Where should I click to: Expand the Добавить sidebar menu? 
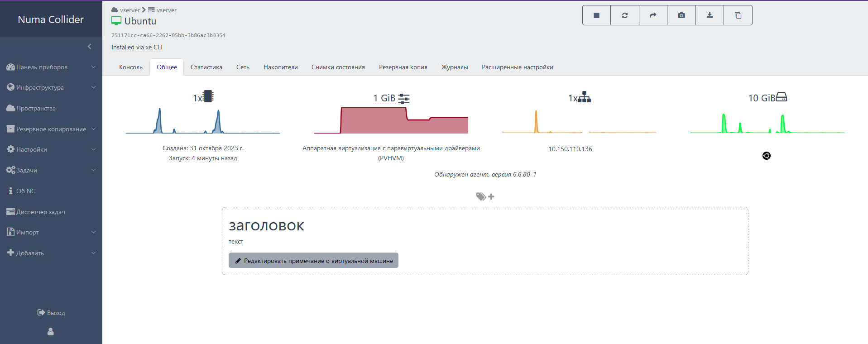pos(51,253)
